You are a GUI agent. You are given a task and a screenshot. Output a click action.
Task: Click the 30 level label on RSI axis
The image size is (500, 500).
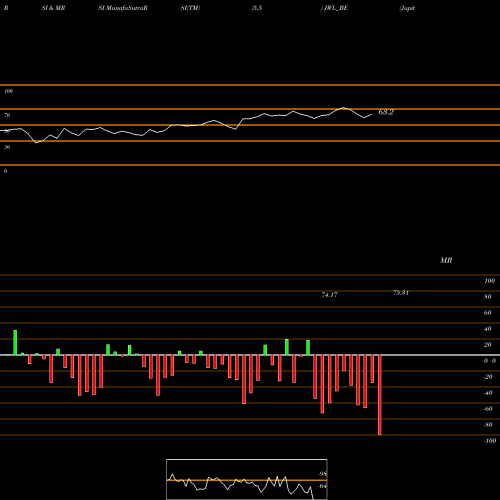coord(7,147)
